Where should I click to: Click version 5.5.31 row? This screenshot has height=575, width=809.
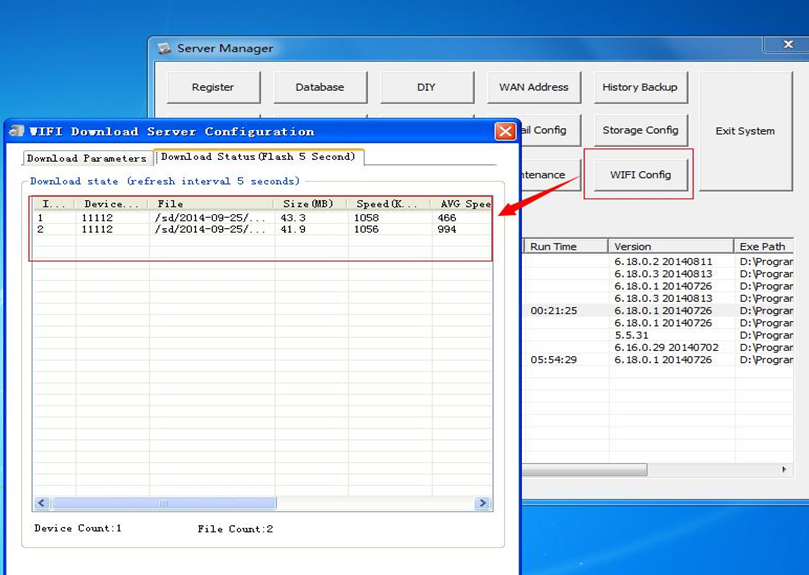631,335
